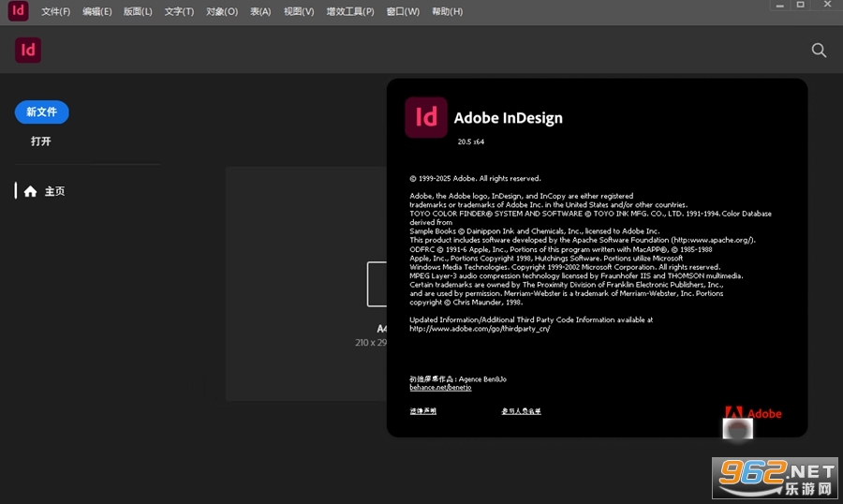This screenshot has width=843, height=504.
Task: Click the 打开 button
Action: point(41,141)
